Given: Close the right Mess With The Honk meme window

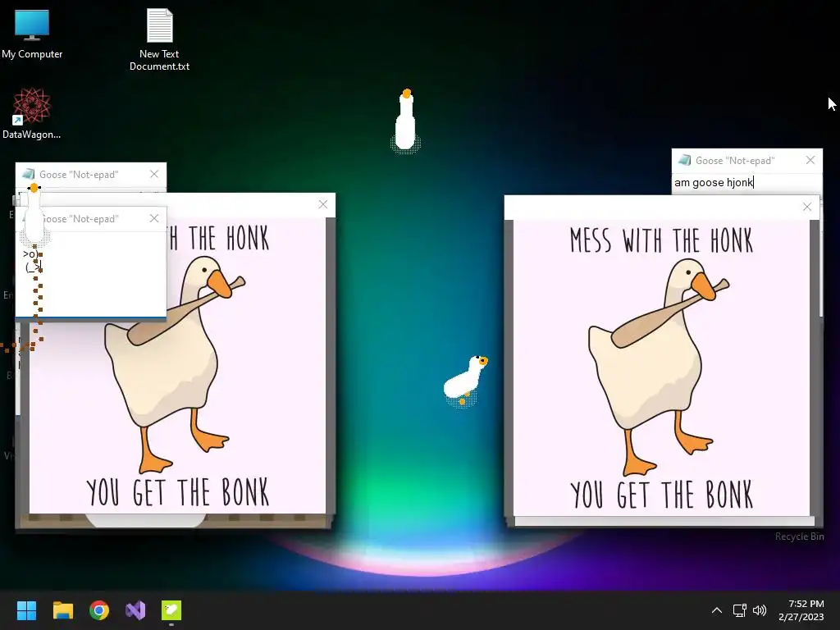Looking at the screenshot, I should [807, 207].
